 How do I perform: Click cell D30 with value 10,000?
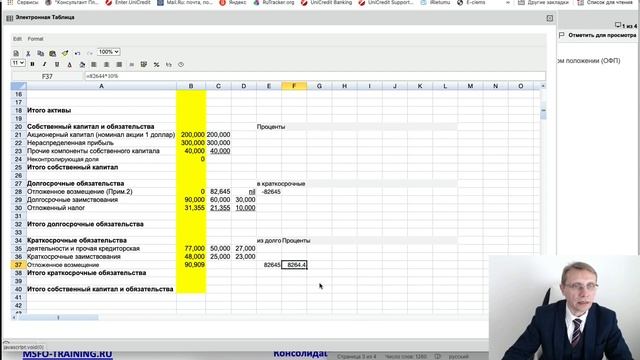[244, 208]
